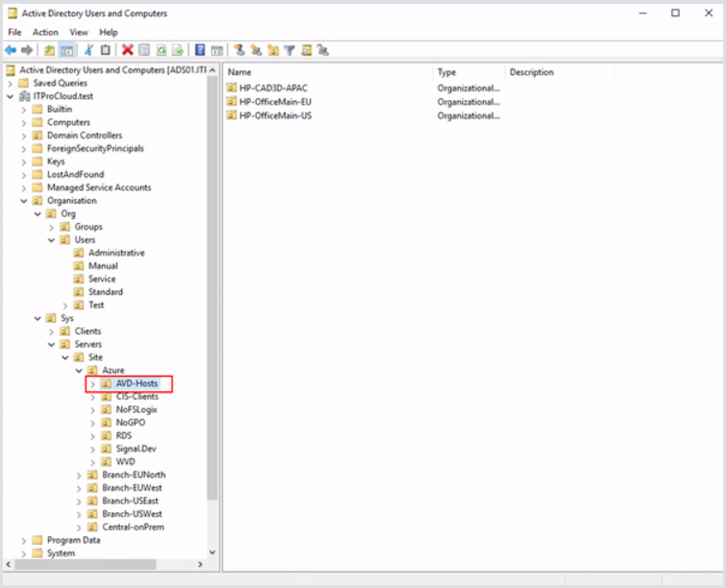The image size is (726, 588).
Task: Click the Name column header
Action: pos(327,72)
